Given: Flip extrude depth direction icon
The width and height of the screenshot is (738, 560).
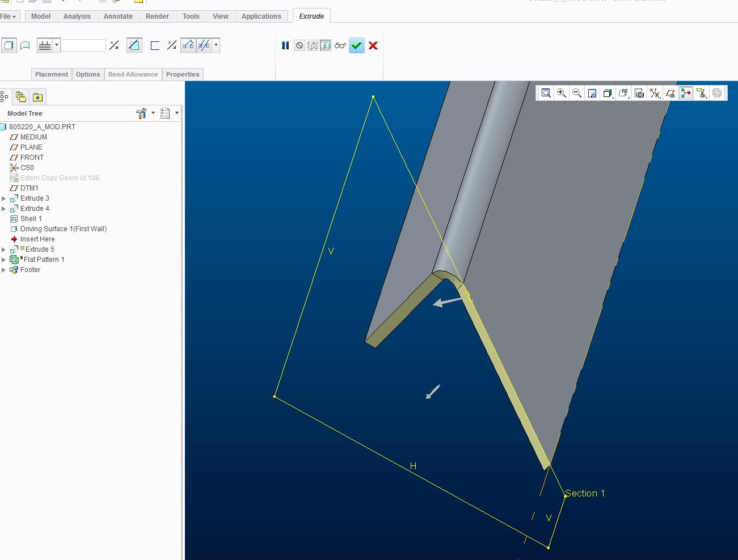Looking at the screenshot, I should coord(114,45).
